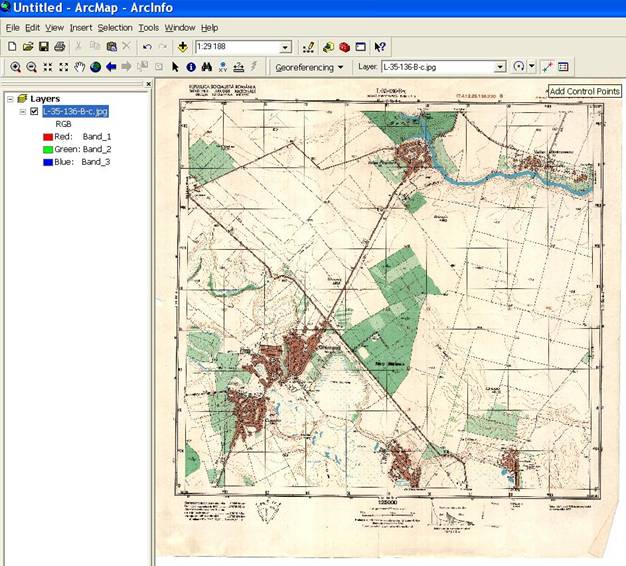Open the View Link Table icon
Image resolution: width=626 pixels, height=566 pixels.
point(563,67)
